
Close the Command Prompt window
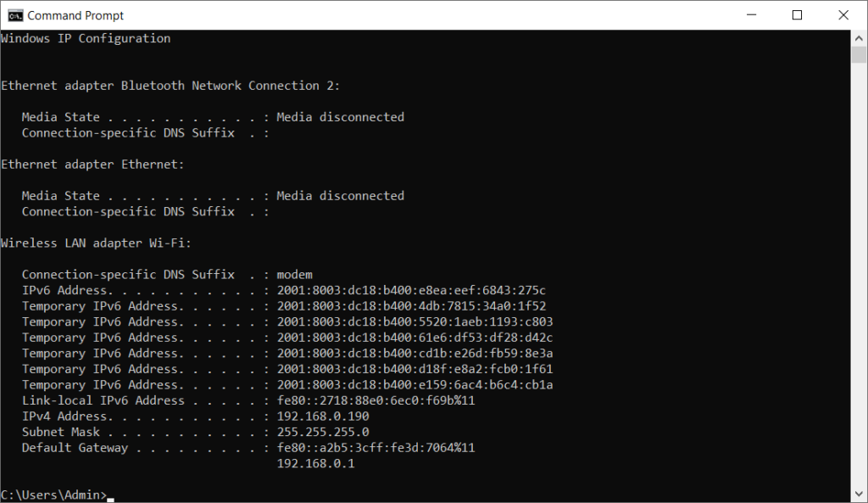[842, 15]
